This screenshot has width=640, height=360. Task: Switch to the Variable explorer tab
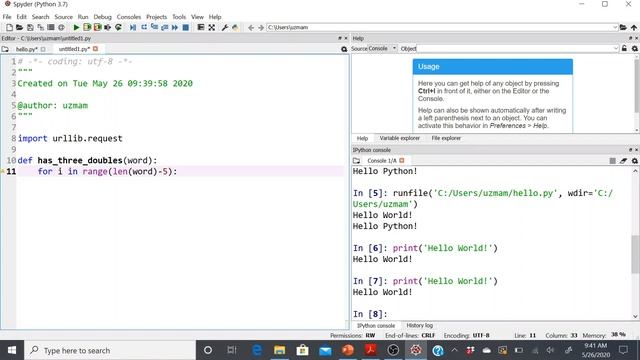[400, 138]
